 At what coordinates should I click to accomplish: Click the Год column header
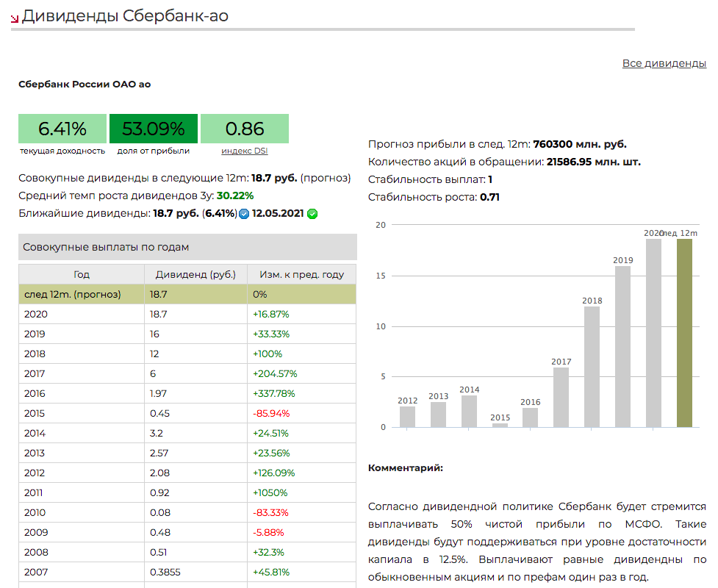(x=82, y=274)
